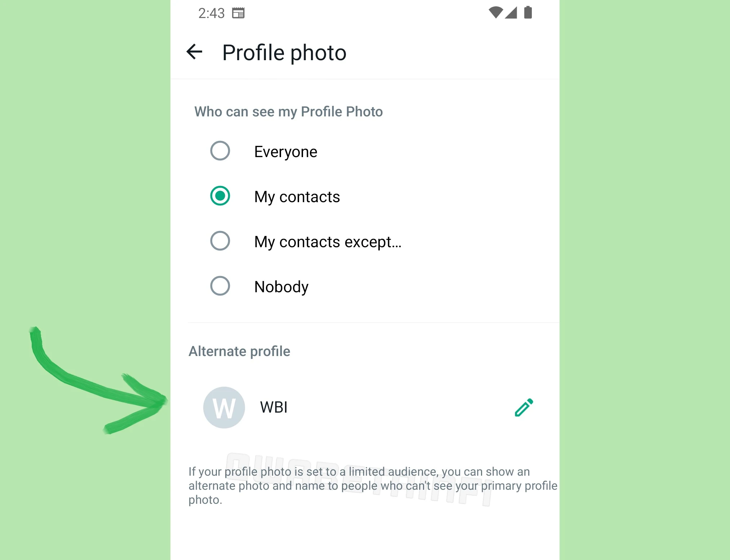This screenshot has height=560, width=730.
Task: Select the My contacts except radio button
Action: (220, 241)
